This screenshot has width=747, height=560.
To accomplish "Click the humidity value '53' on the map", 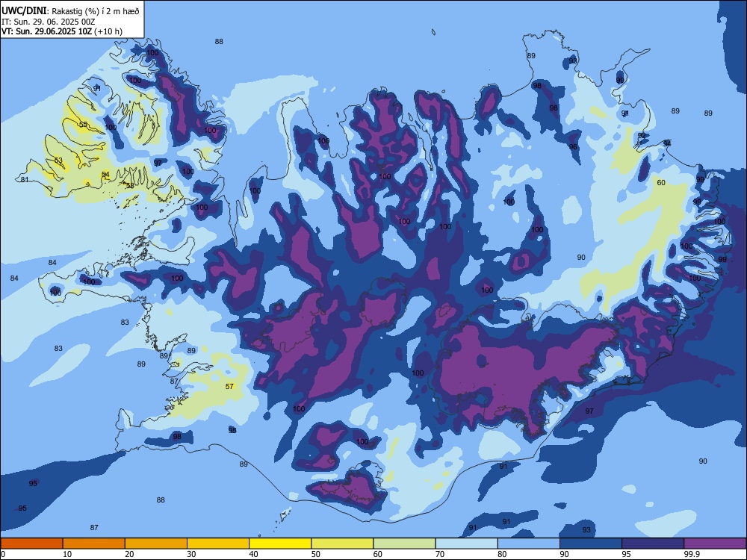I will pyautogui.click(x=58, y=161).
